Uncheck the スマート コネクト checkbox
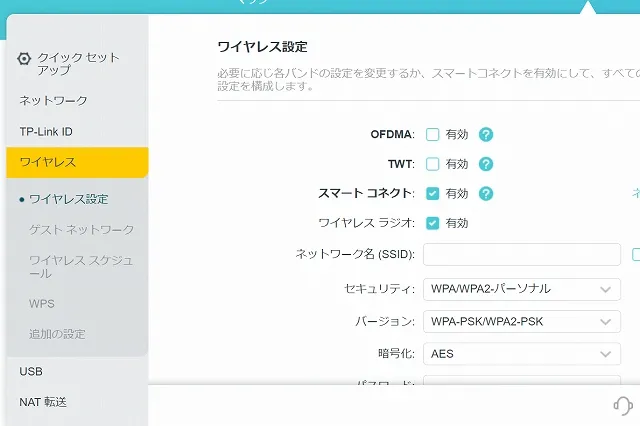640x426 pixels. point(432,193)
